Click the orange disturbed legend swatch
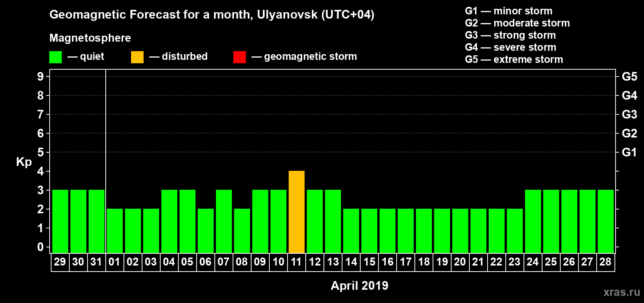Image resolution: width=644 pixels, height=303 pixels. 137,57
